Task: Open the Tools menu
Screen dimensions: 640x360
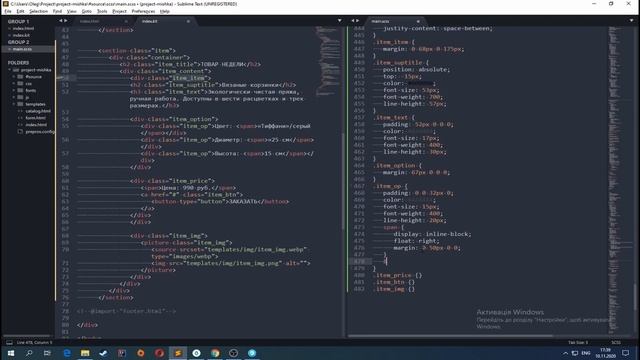Action: [102, 11]
